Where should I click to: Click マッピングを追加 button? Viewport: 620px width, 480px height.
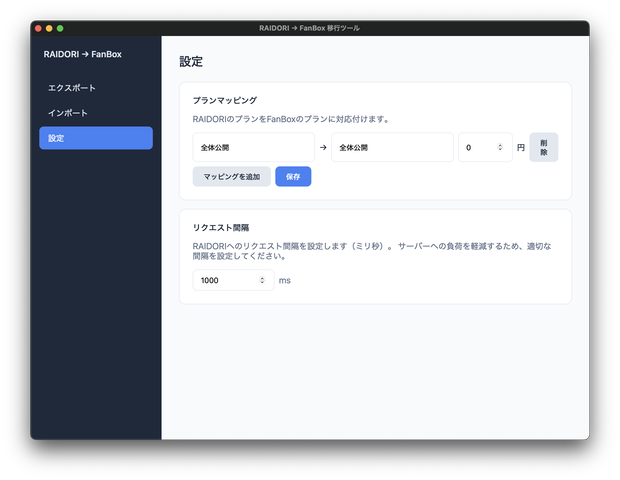[x=232, y=176]
